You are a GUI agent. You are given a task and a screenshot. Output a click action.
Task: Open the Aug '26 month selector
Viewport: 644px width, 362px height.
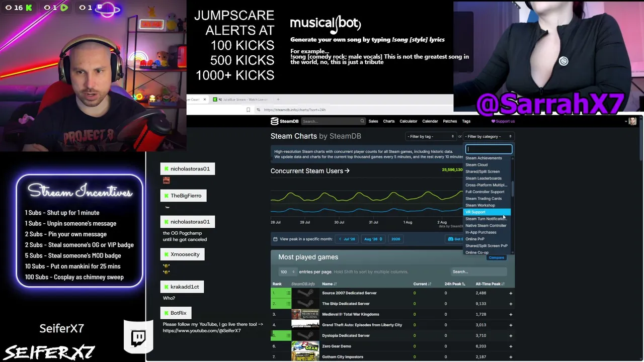(x=373, y=239)
